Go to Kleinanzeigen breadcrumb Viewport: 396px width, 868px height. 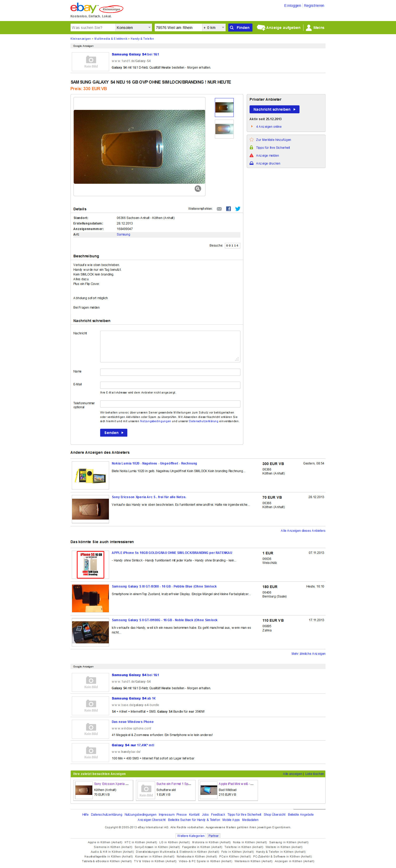(80, 39)
